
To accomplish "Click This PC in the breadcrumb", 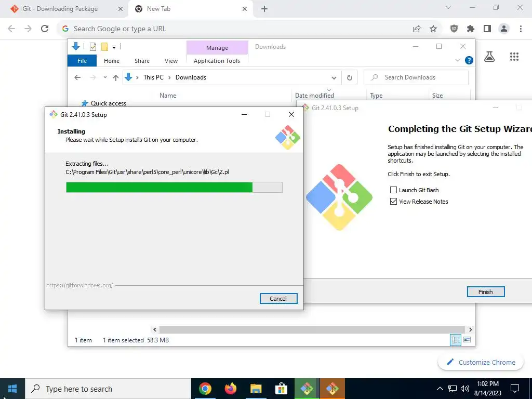I will click(153, 77).
